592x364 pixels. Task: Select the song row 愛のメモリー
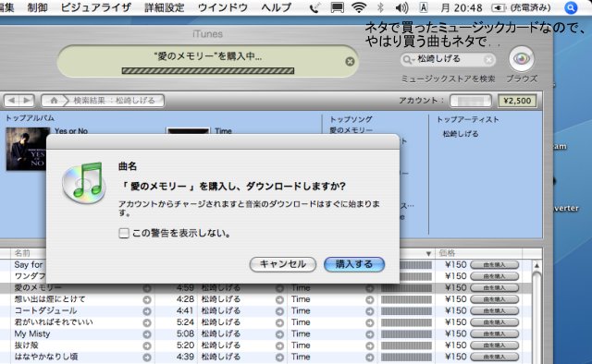pyautogui.click(x=265, y=288)
